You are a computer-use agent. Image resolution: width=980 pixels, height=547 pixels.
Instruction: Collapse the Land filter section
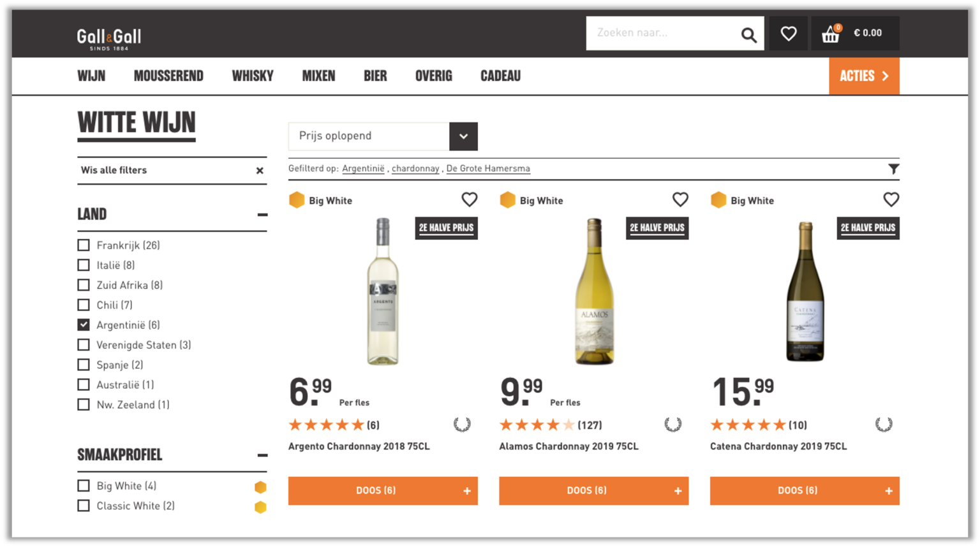coord(262,215)
